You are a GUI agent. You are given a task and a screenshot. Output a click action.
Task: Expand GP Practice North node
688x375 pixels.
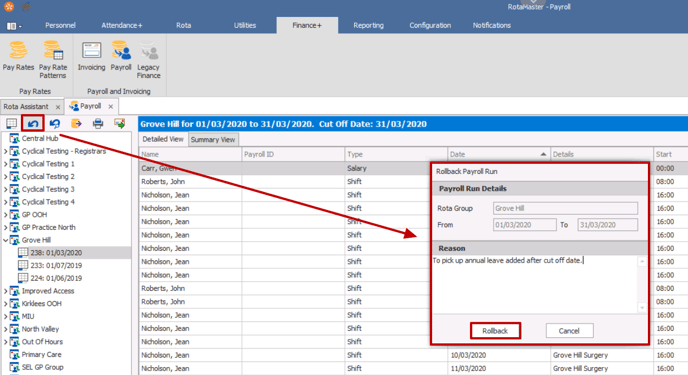coord(5,228)
